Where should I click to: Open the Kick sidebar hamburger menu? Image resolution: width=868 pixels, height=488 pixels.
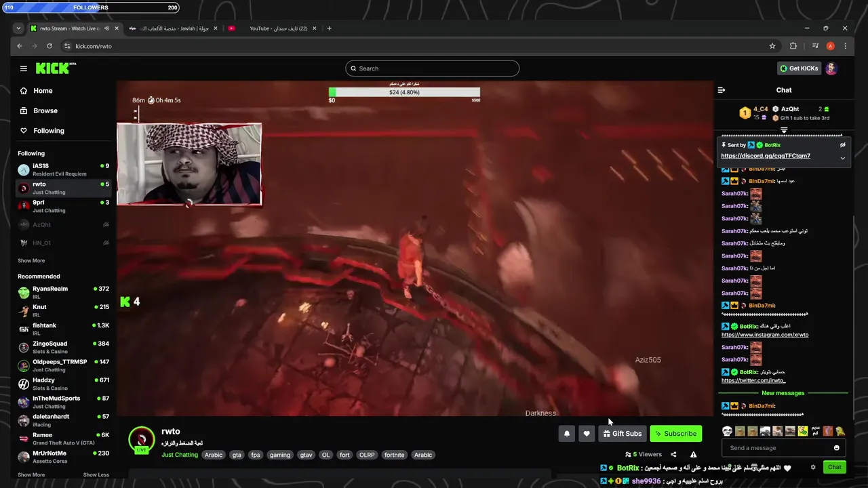(24, 68)
